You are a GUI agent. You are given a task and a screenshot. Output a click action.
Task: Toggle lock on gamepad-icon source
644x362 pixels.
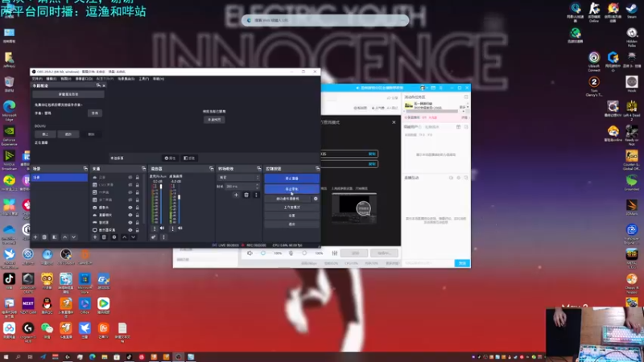pyautogui.click(x=137, y=223)
